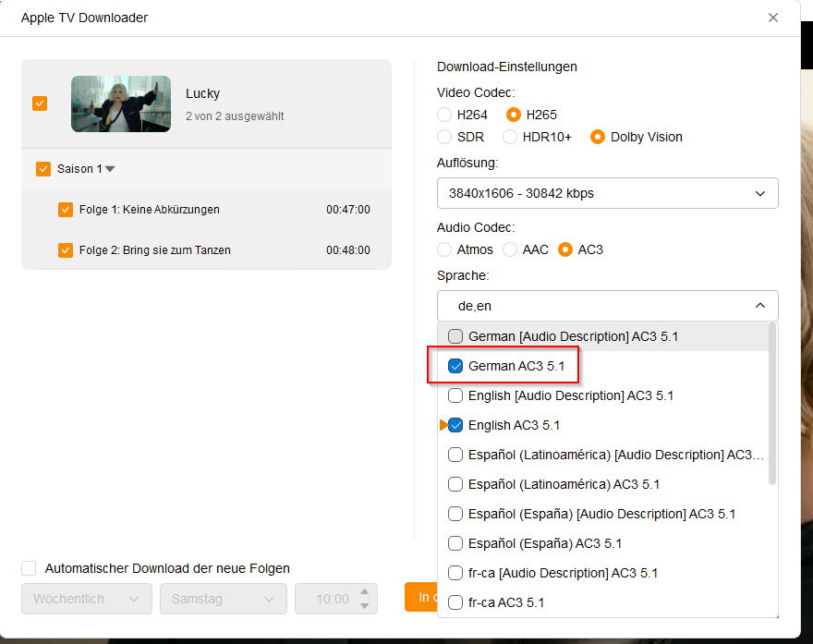Choose the SDR option

444,137
